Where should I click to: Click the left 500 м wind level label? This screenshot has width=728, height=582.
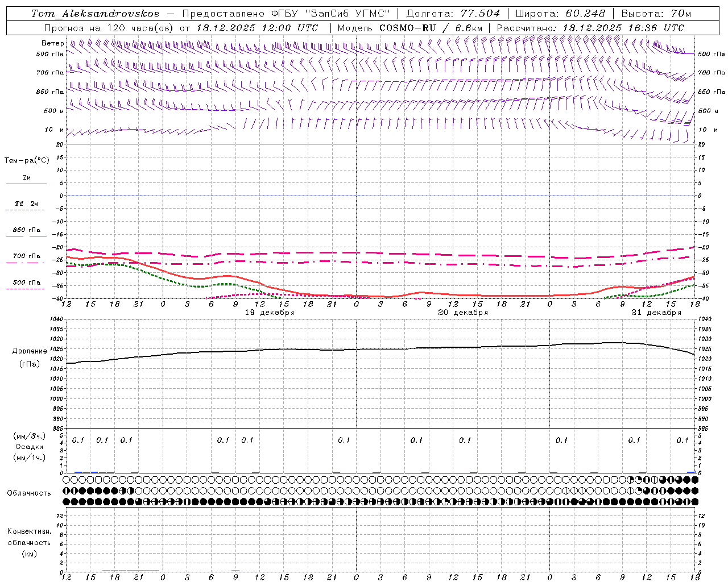point(53,111)
